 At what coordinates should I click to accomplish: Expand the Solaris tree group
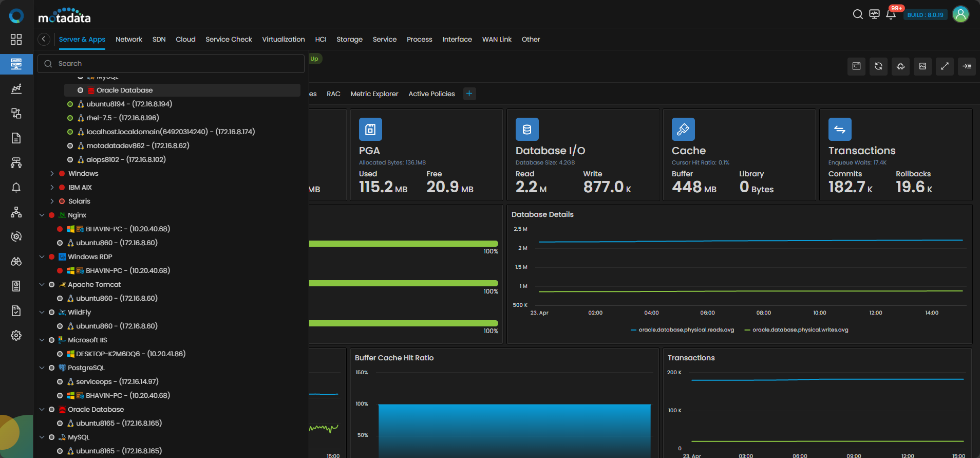[x=52, y=201]
